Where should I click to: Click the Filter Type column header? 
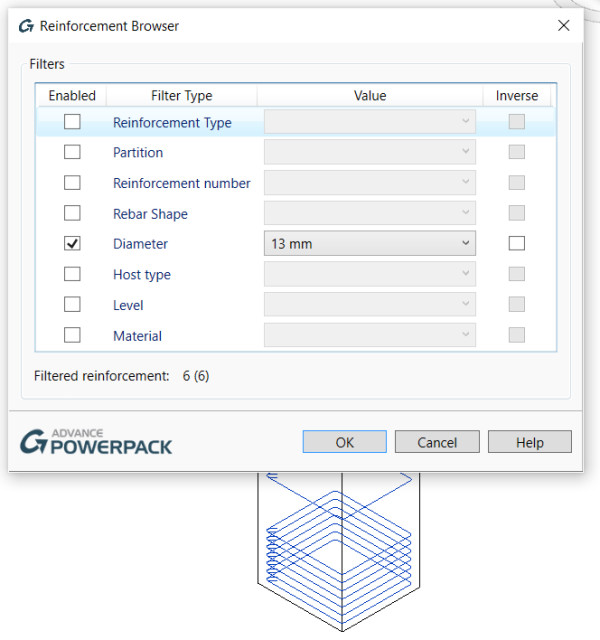(x=182, y=96)
